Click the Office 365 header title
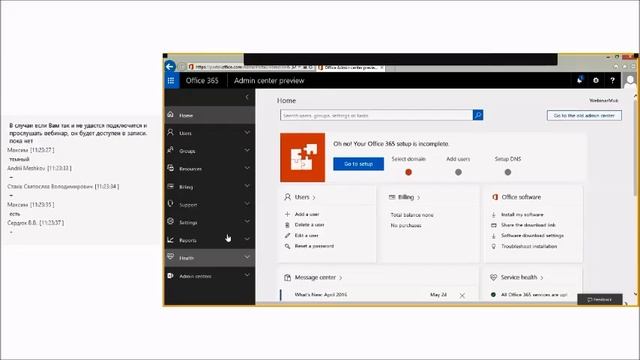Viewport: 640px width, 360px height. coord(202,80)
